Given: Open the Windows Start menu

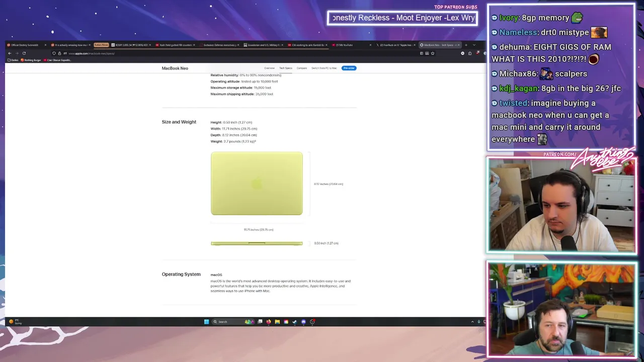Looking at the screenshot, I should (x=206, y=322).
